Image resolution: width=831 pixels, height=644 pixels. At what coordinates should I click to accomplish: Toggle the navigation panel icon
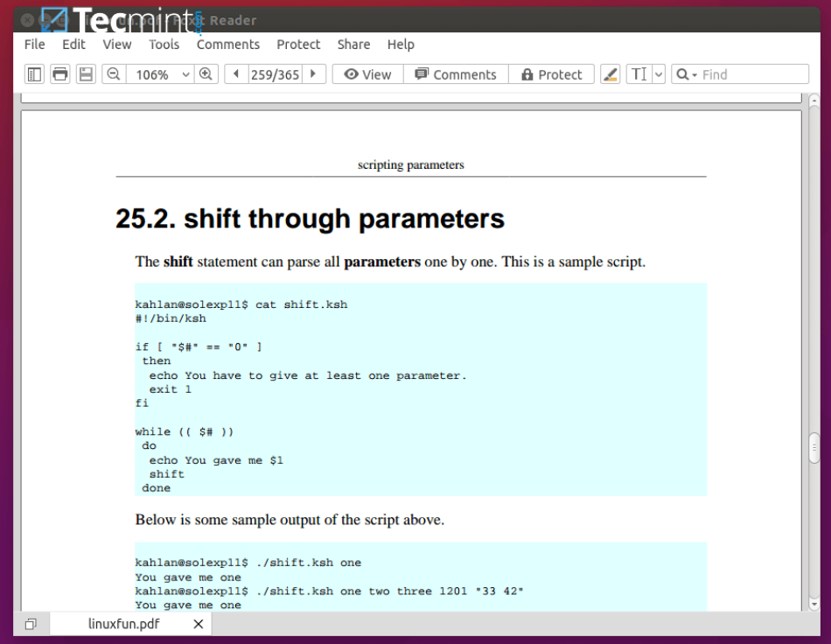pos(34,74)
